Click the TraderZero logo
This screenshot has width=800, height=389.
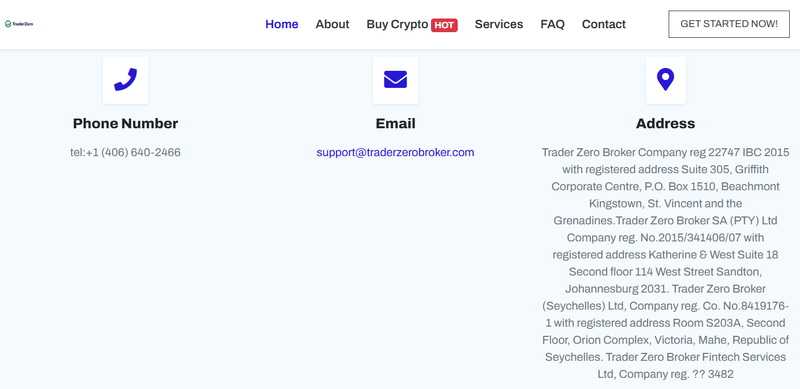[19, 24]
